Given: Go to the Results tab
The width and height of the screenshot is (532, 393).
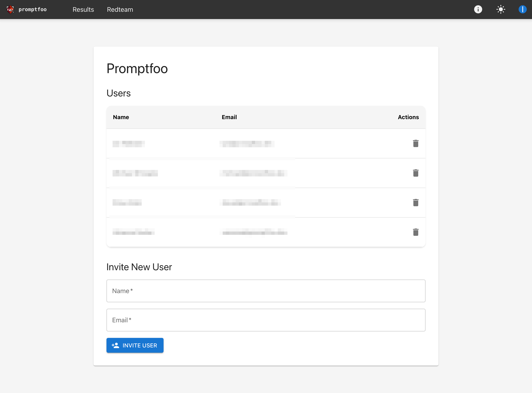Looking at the screenshot, I should click(x=83, y=10).
